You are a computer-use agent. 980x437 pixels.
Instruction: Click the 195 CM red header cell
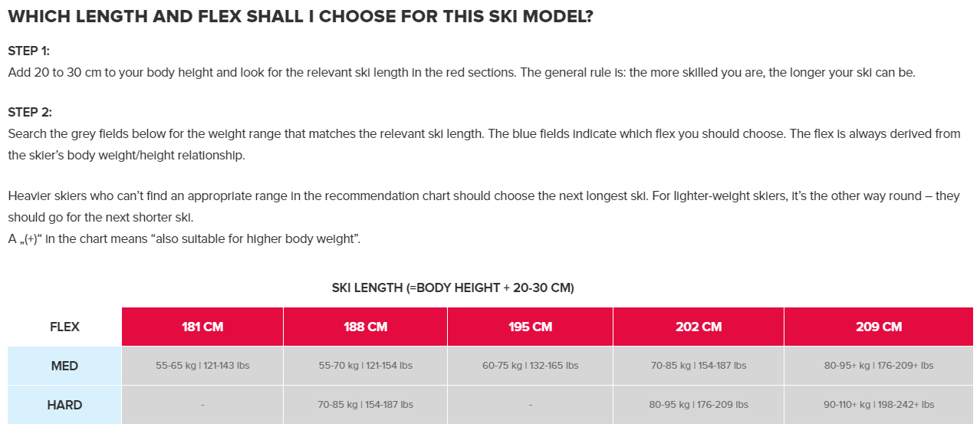(x=530, y=327)
